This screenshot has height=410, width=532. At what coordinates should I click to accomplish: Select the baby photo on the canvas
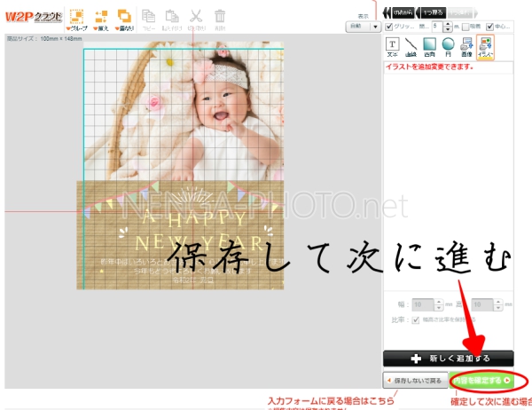pyautogui.click(x=184, y=111)
